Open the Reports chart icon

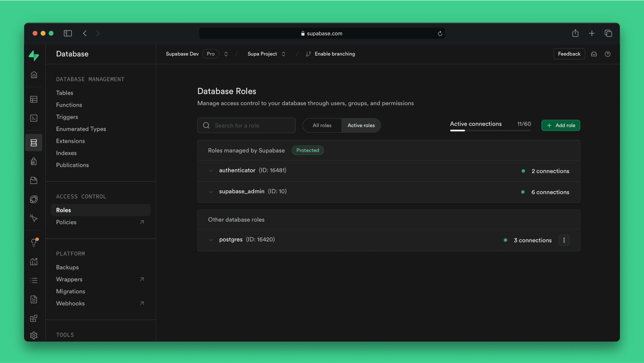pos(34,261)
